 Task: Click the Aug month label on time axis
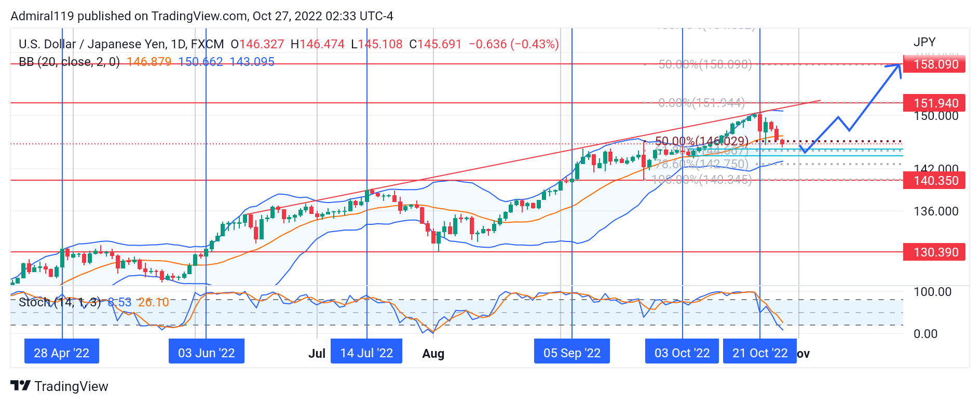(433, 354)
